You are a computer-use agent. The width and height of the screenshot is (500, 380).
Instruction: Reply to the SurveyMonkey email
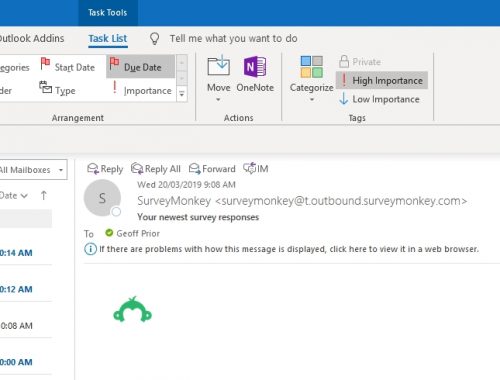105,169
